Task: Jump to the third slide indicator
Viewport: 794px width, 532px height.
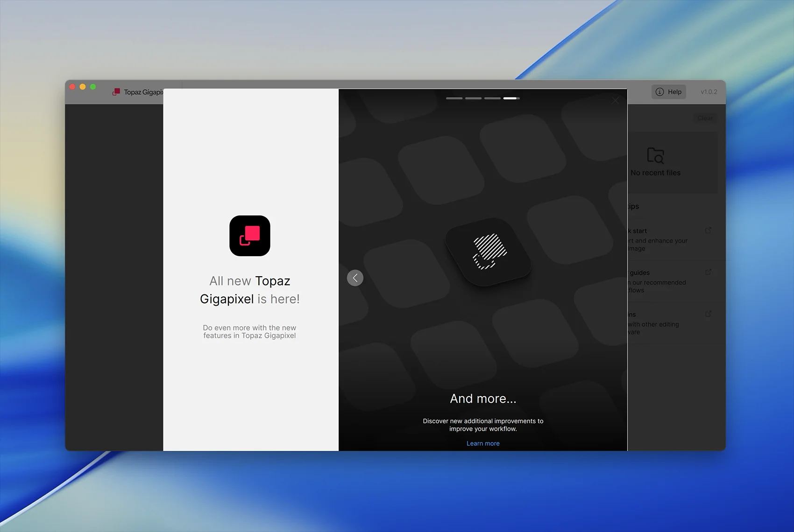Action: (492, 98)
